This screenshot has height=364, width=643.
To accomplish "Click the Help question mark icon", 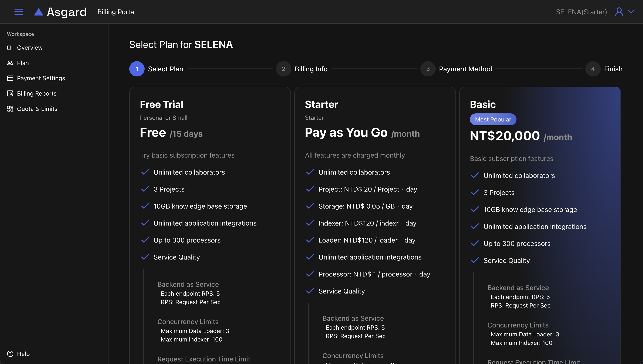I will [10, 354].
